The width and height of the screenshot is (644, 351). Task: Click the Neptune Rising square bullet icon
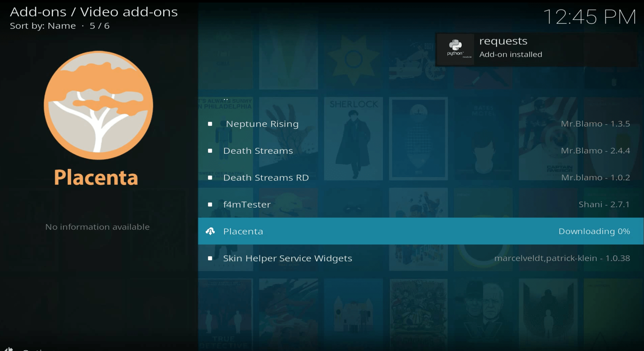click(210, 124)
